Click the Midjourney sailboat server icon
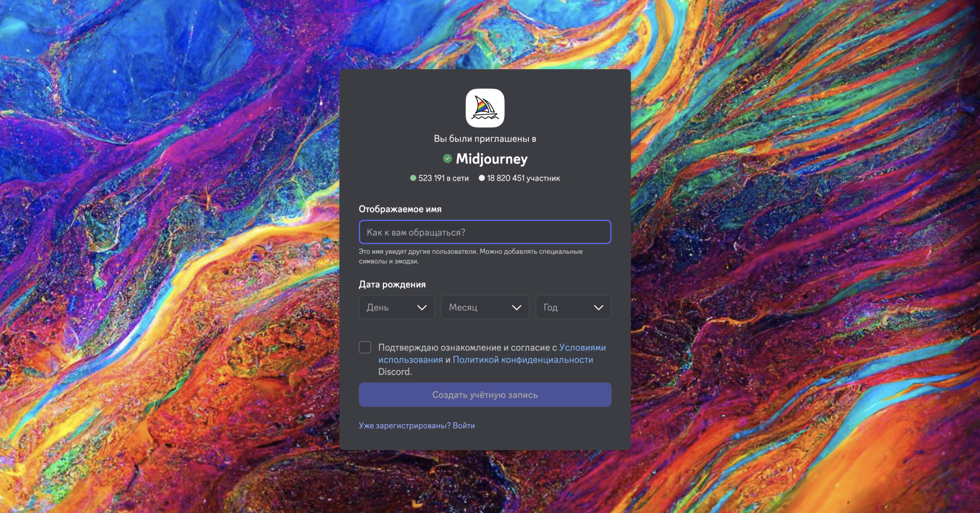The image size is (980, 513). [485, 108]
